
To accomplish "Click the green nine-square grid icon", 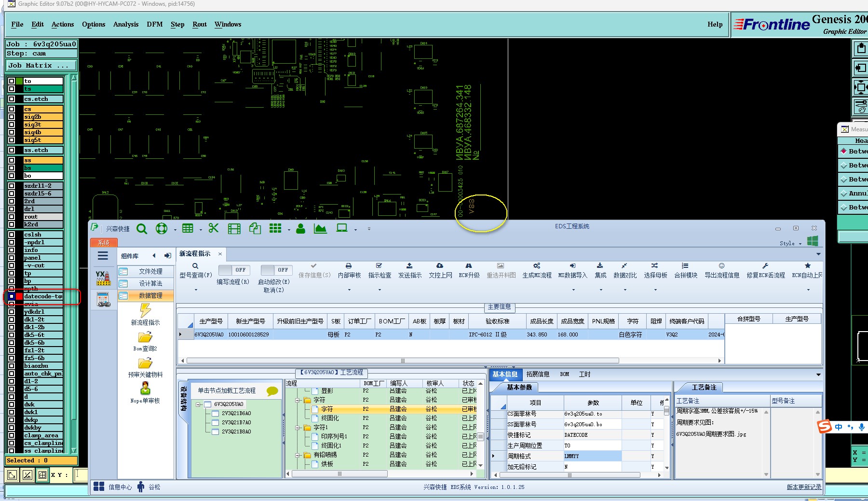I will pos(275,228).
